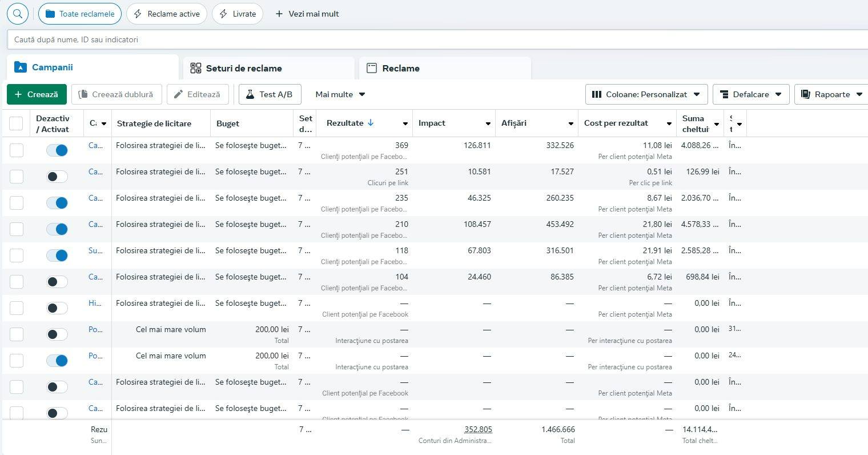Turn on the Hi... campaign toggle
868x455 pixels.
57,308
